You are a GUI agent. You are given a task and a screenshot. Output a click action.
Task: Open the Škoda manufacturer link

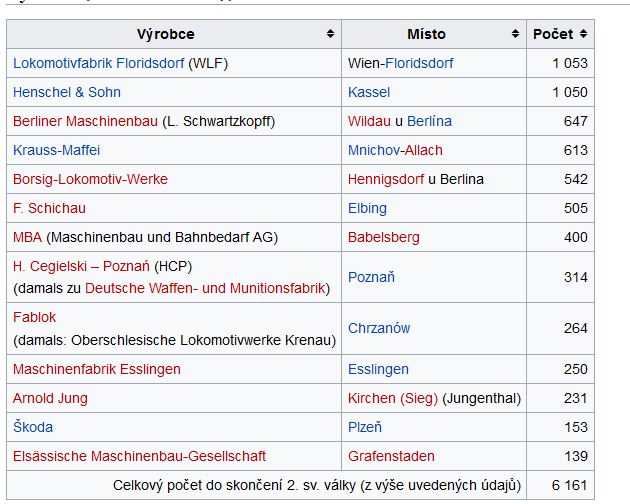33,427
